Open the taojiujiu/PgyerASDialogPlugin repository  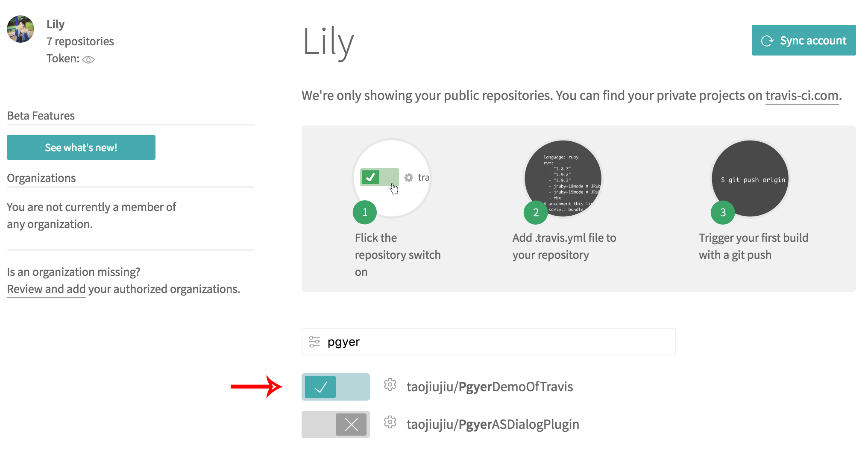pyautogui.click(x=493, y=425)
